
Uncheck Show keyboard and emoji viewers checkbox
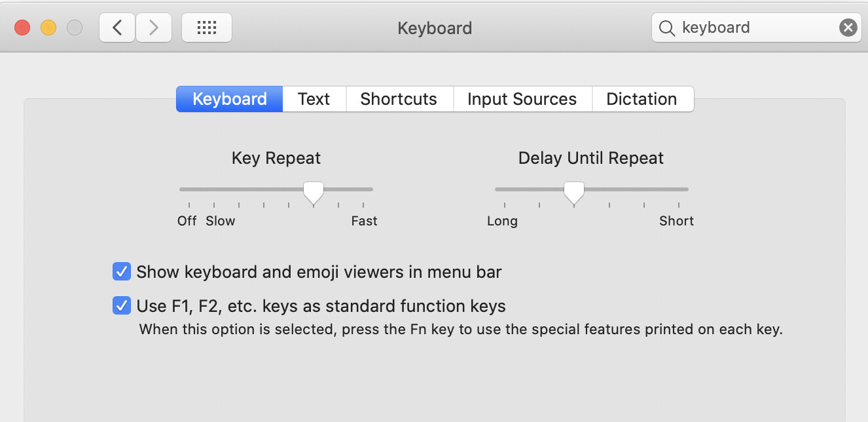[122, 271]
